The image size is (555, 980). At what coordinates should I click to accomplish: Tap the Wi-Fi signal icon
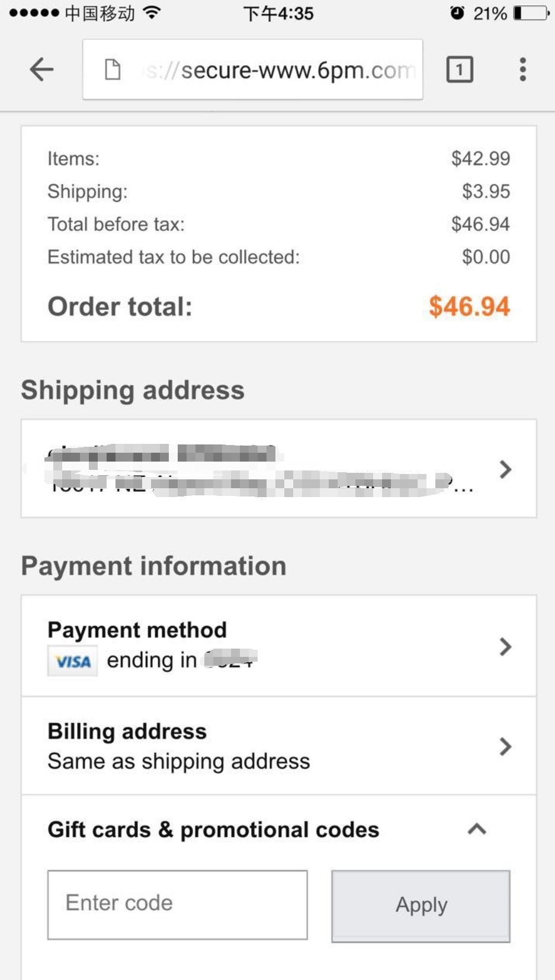153,13
